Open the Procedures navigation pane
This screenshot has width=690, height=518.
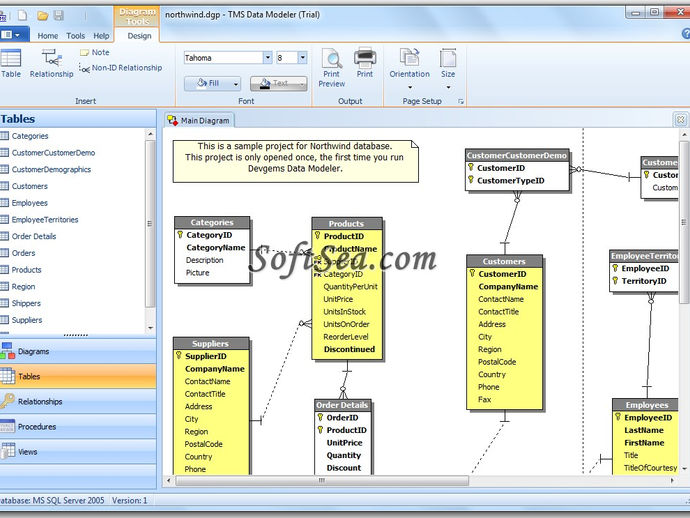(78, 426)
